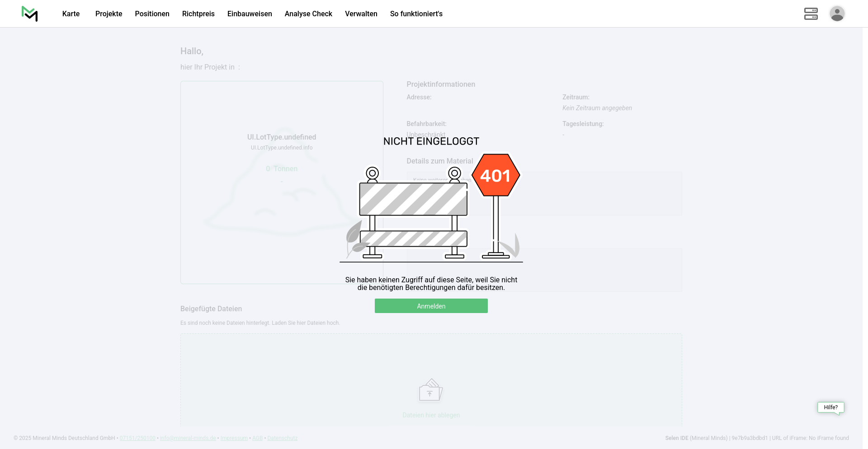Click the phone number link 07151/250100
The height and width of the screenshot is (449, 868).
click(137, 438)
